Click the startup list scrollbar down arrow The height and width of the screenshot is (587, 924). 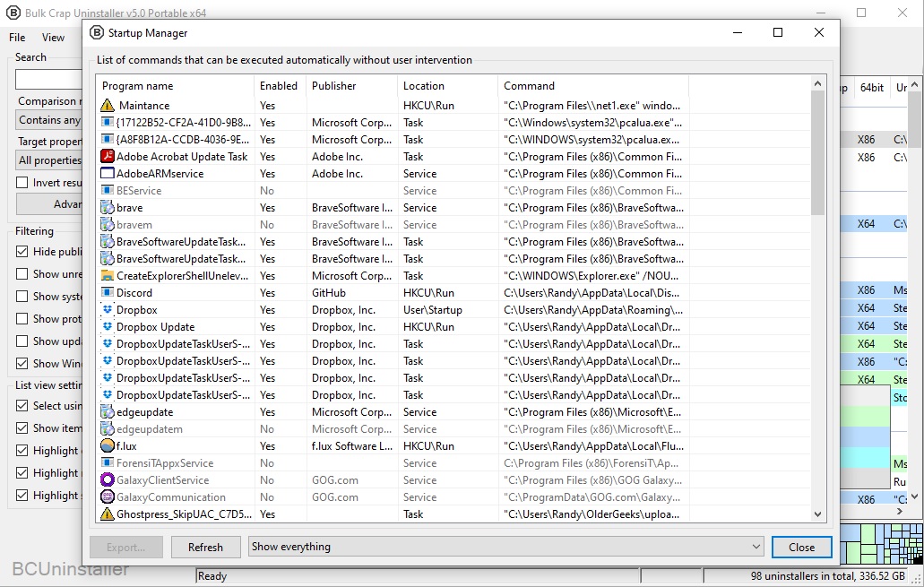817,514
